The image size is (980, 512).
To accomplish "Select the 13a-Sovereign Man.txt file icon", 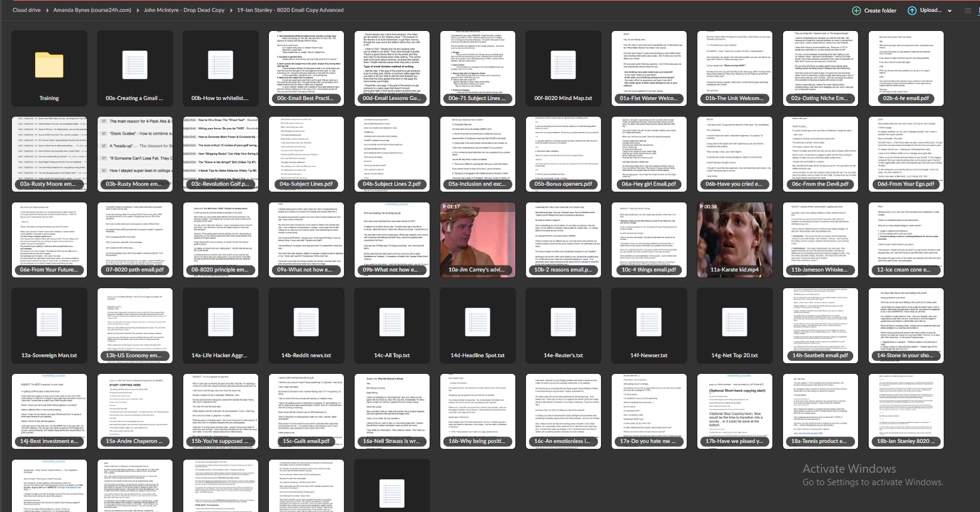I will pyautogui.click(x=49, y=321).
